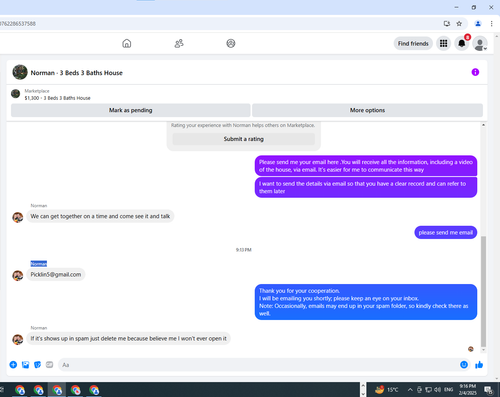Viewport: 500px width, 397px height.
Task: Open the Facebook menu grid icon
Action: (443, 43)
